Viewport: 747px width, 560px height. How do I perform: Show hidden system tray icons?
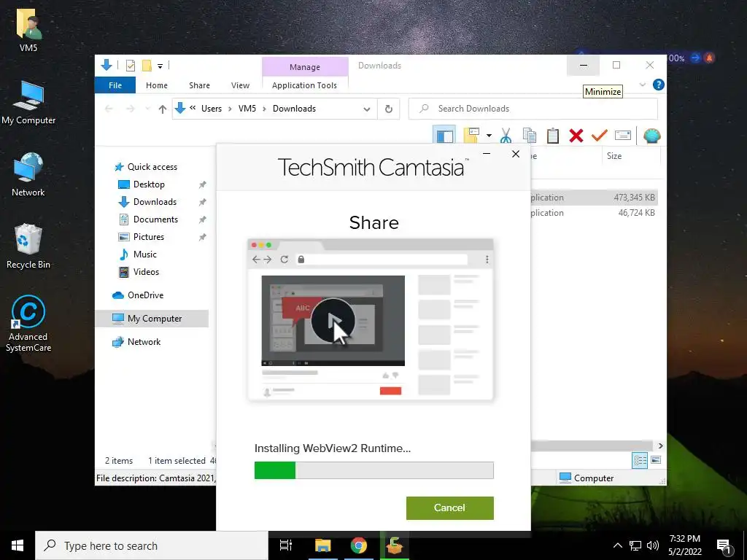(x=617, y=545)
